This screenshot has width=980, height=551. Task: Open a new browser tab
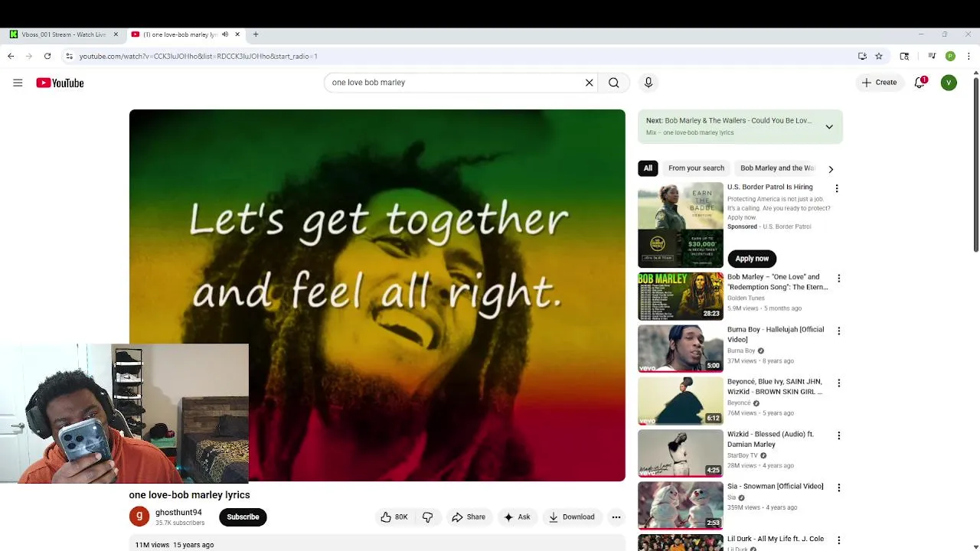pyautogui.click(x=256, y=34)
